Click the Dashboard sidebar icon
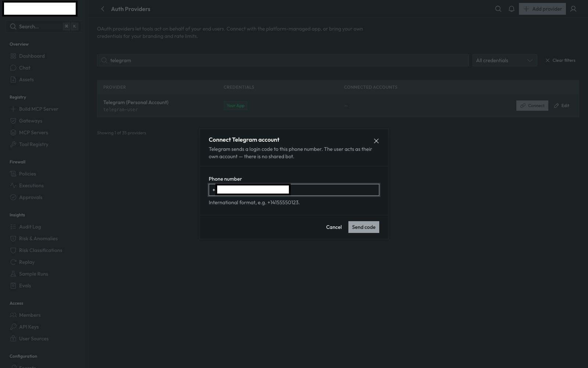The width and height of the screenshot is (588, 368). [x=13, y=56]
